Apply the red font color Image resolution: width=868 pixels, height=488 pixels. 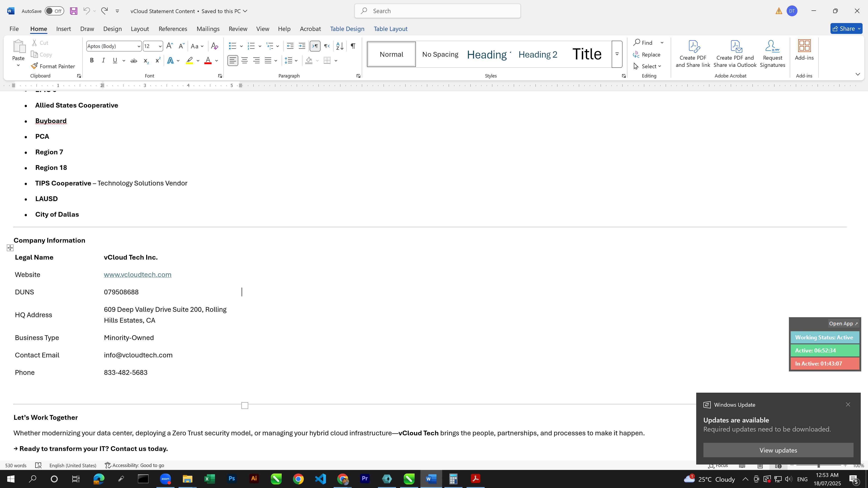pos(208,61)
